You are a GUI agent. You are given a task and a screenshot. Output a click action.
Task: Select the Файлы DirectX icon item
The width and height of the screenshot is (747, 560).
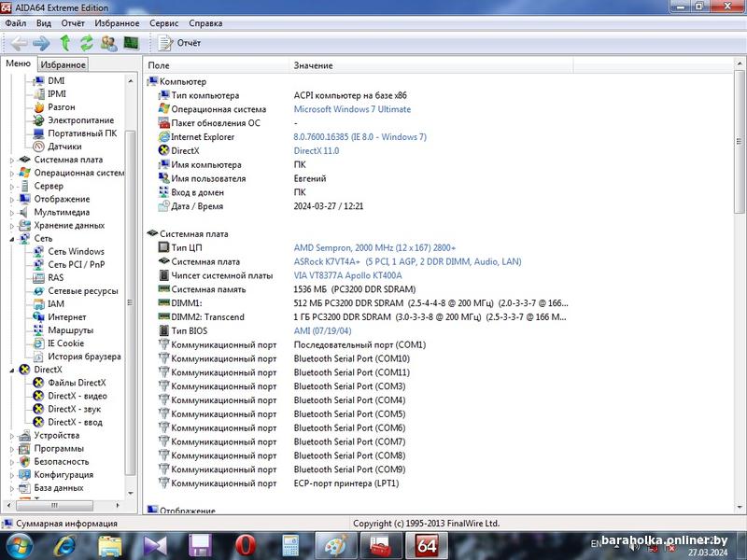coord(38,383)
